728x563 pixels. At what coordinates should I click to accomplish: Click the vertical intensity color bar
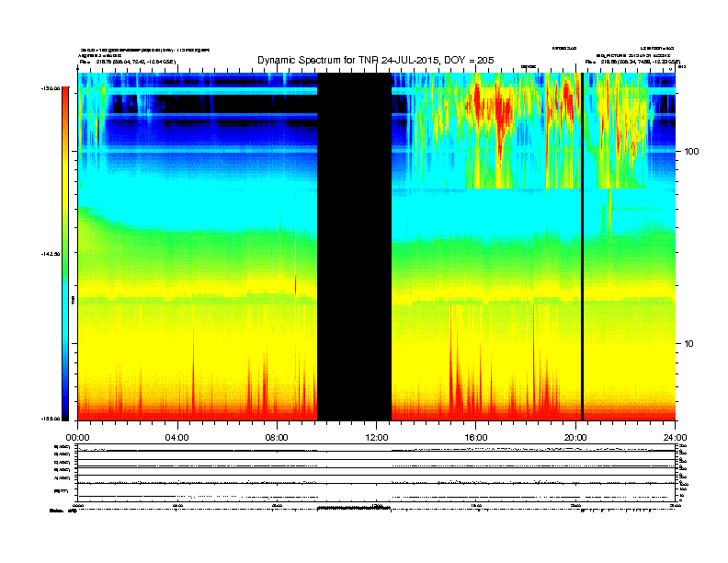[65, 254]
